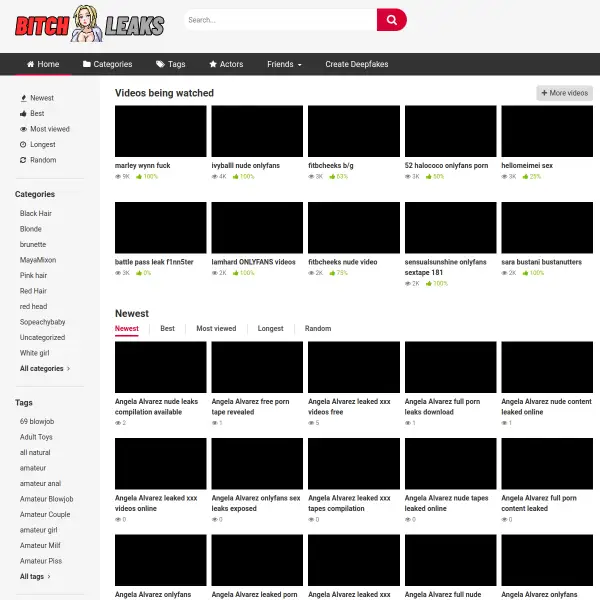Select Best with the thumbs-up icon in sidebar
This screenshot has height=600, width=600.
pyautogui.click(x=37, y=114)
